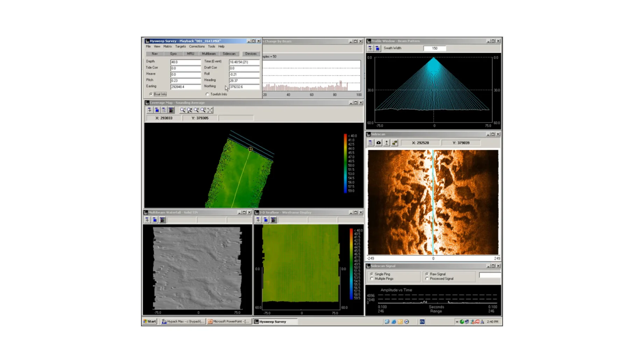Click the Sidescan status button
Viewport: 644px width, 363px height.
click(229, 54)
